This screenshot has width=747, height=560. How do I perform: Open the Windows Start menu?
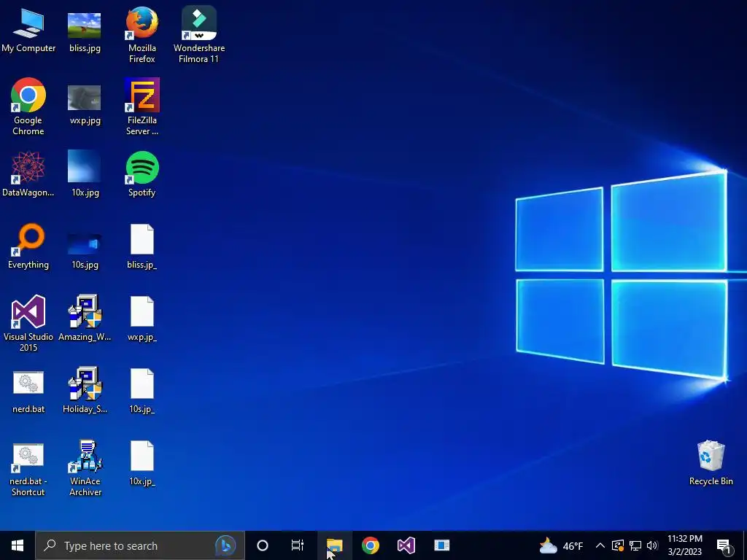(18, 545)
